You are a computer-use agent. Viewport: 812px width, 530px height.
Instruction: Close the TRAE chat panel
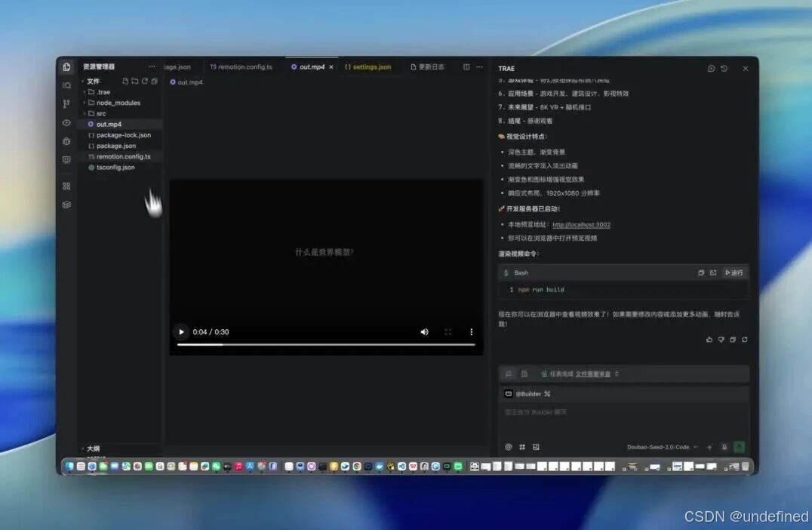745,69
